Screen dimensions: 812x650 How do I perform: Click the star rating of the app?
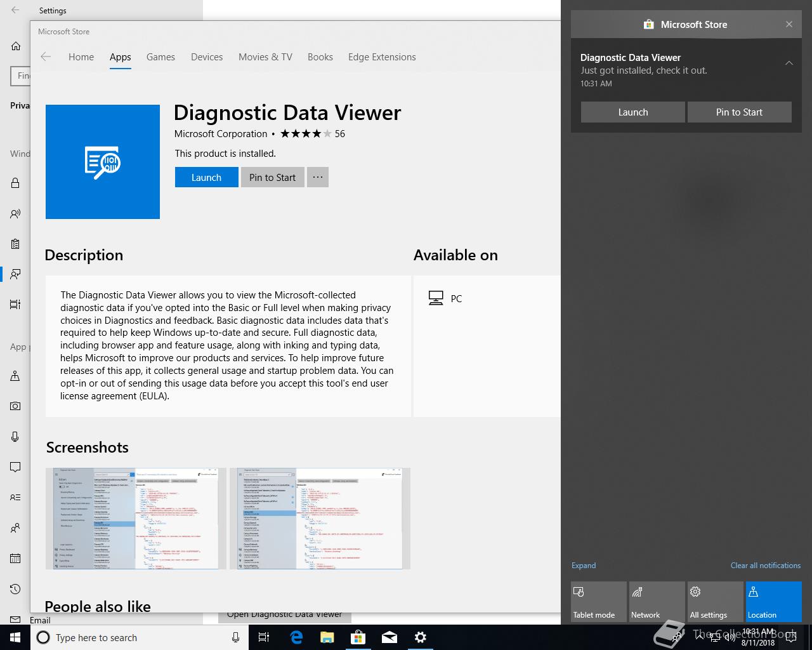click(306, 133)
